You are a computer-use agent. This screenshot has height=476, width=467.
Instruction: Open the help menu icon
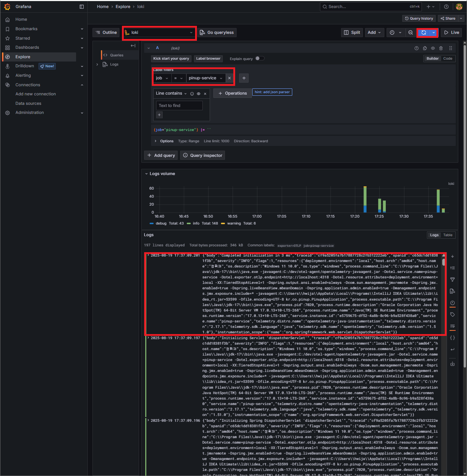(x=446, y=7)
